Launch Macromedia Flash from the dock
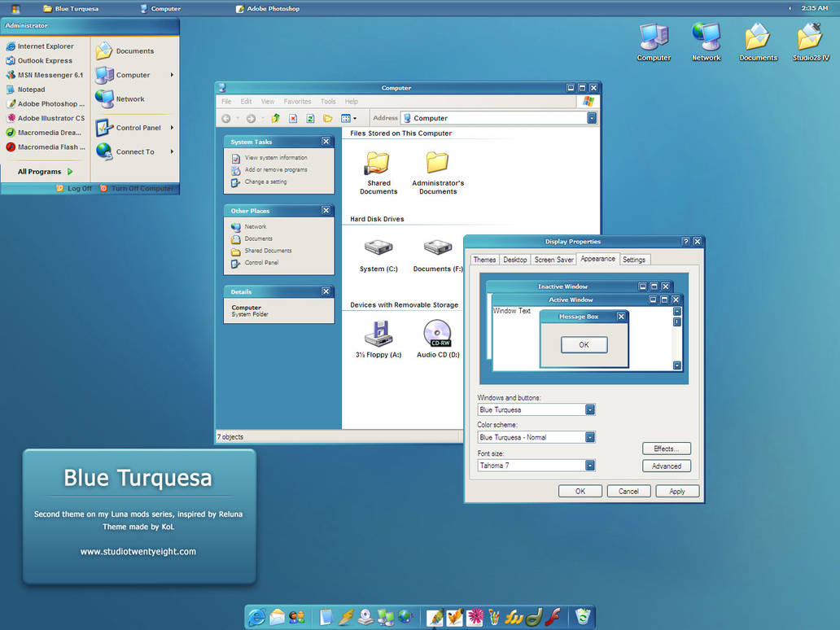The width and height of the screenshot is (840, 630). click(x=554, y=617)
